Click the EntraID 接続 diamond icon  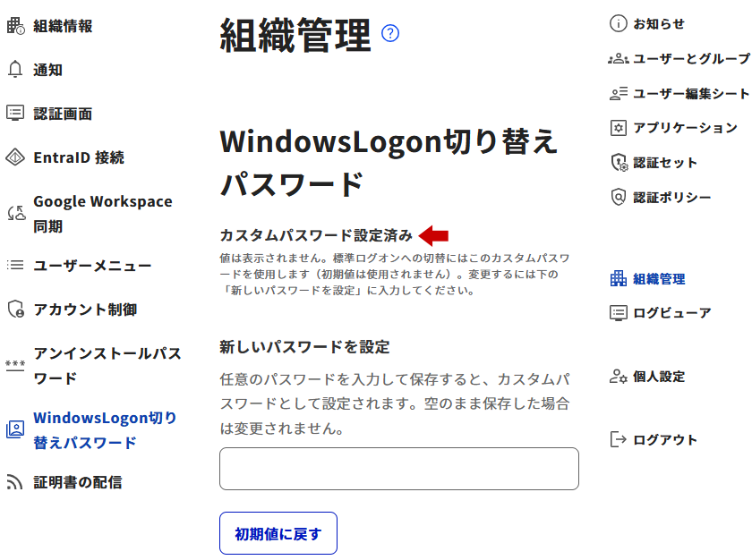point(15,157)
